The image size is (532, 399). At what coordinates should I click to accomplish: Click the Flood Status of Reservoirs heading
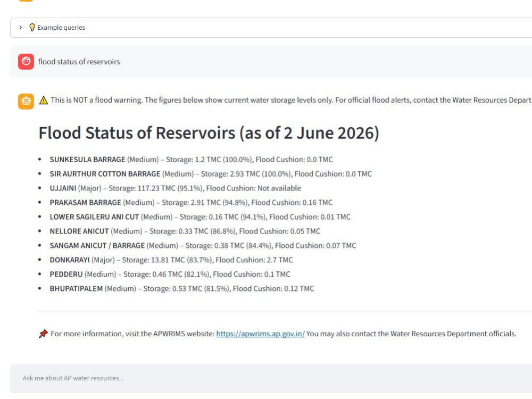(209, 132)
